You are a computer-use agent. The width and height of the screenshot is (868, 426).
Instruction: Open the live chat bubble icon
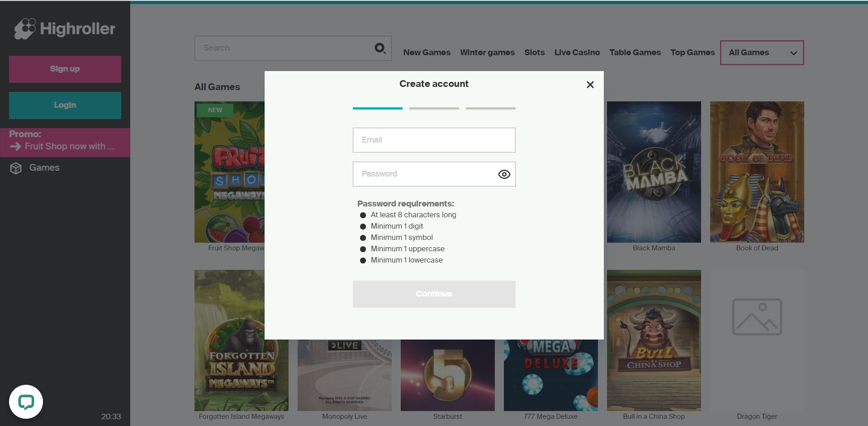click(x=26, y=402)
